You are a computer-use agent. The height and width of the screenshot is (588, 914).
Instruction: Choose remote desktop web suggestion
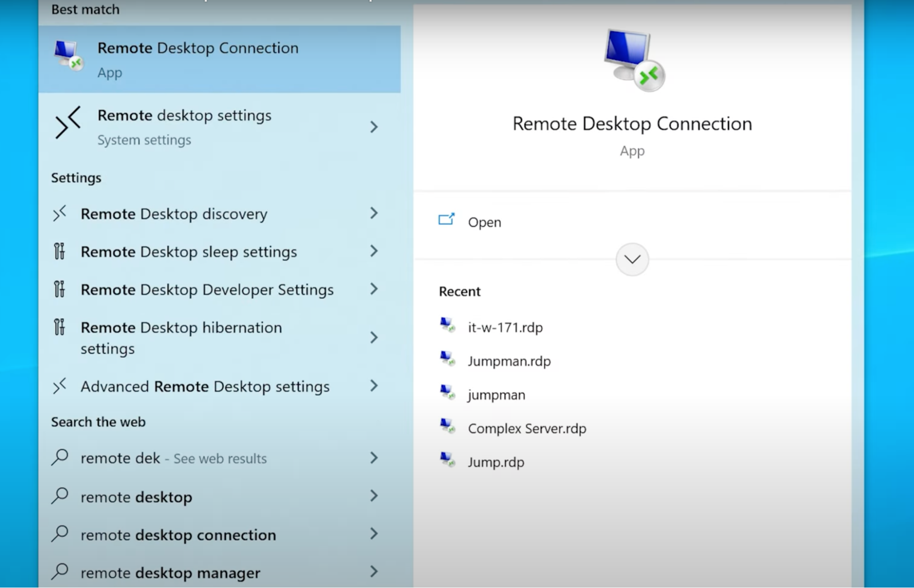(x=219, y=497)
